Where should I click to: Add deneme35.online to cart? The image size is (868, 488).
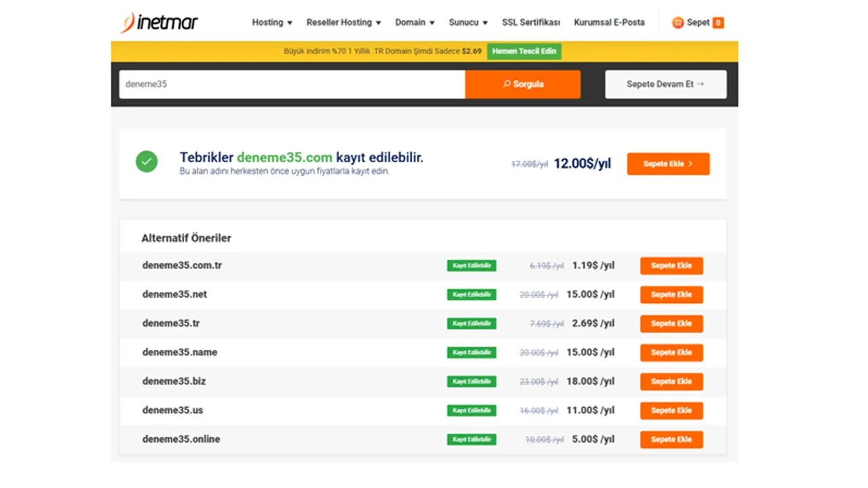(671, 439)
